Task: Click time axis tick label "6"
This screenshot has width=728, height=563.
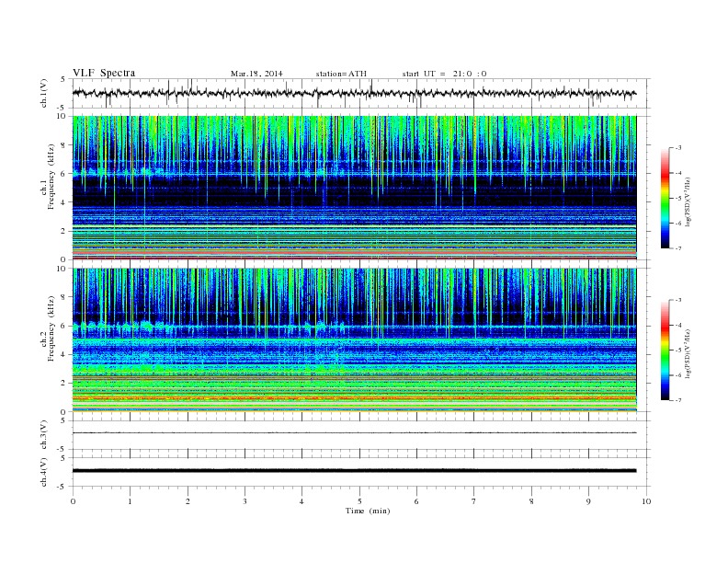Action: click(x=416, y=501)
